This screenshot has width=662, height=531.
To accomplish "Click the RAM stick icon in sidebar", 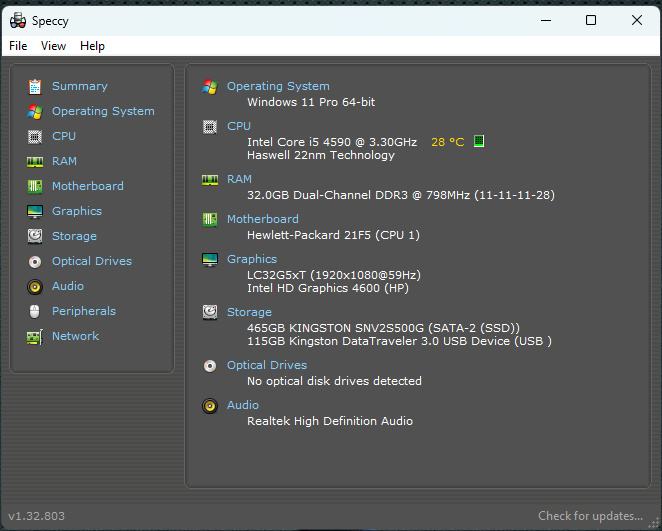I will click(x=35, y=161).
